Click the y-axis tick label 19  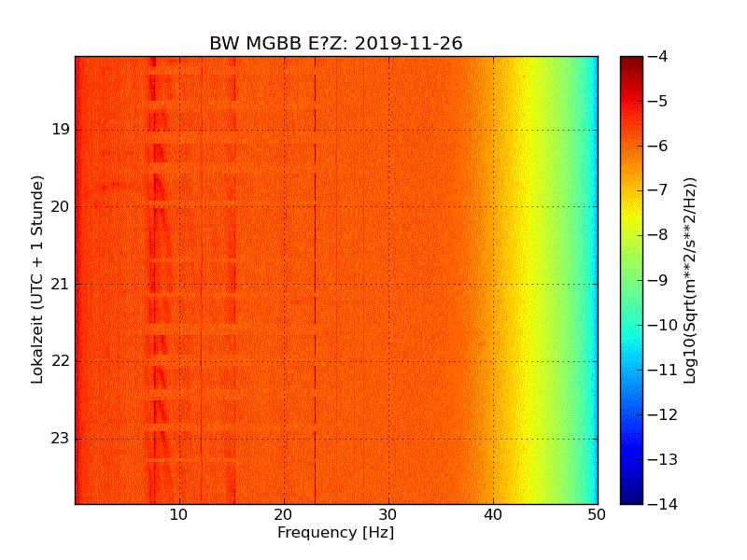(x=61, y=130)
